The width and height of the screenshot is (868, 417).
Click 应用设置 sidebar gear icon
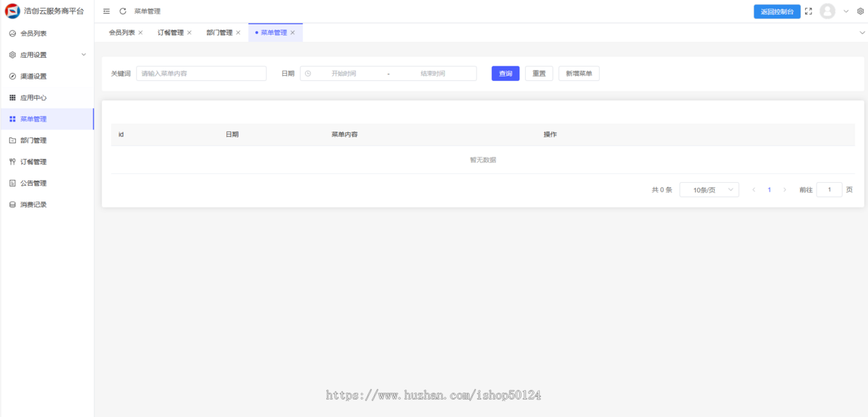pos(12,55)
